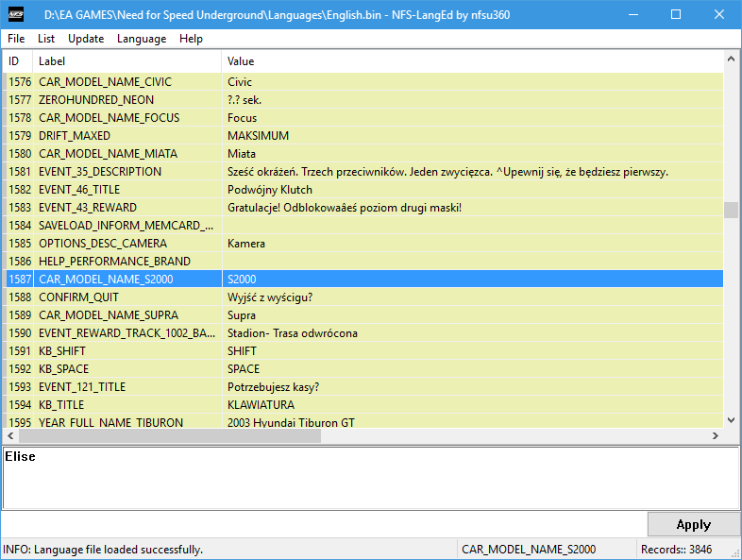The image size is (742, 560).
Task: Click horizontal scrollbar right arrow
Action: (x=716, y=436)
